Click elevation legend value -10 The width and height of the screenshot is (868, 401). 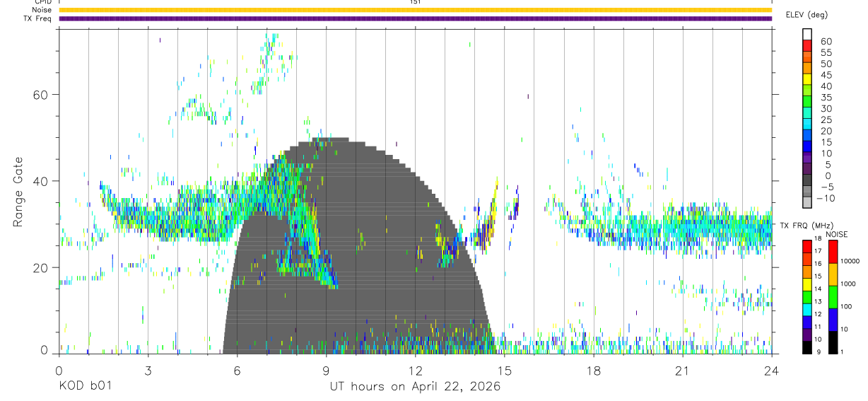click(824, 199)
